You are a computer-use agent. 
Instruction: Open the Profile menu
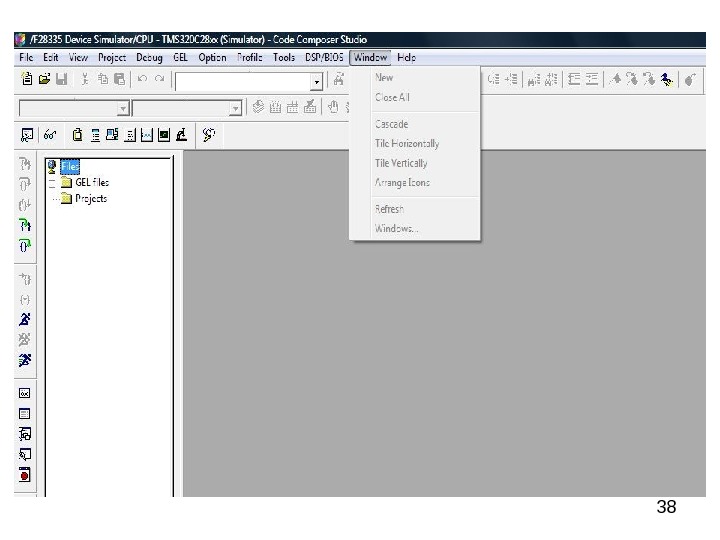pos(250,57)
